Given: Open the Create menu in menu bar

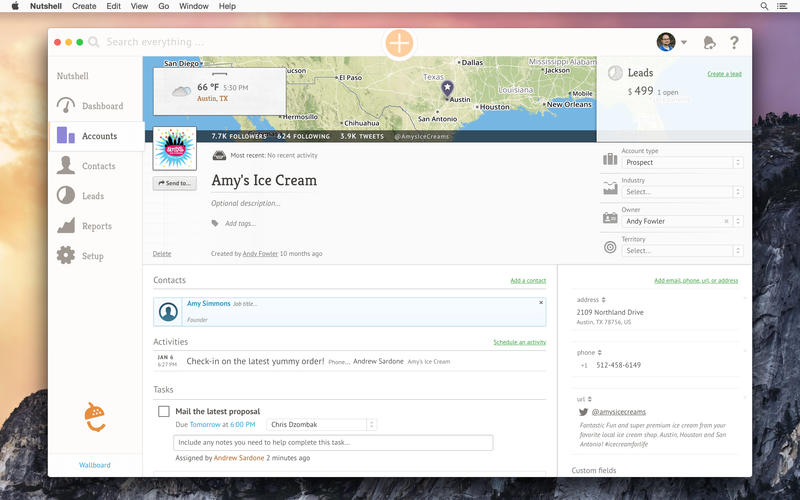Looking at the screenshot, I should (x=84, y=6).
